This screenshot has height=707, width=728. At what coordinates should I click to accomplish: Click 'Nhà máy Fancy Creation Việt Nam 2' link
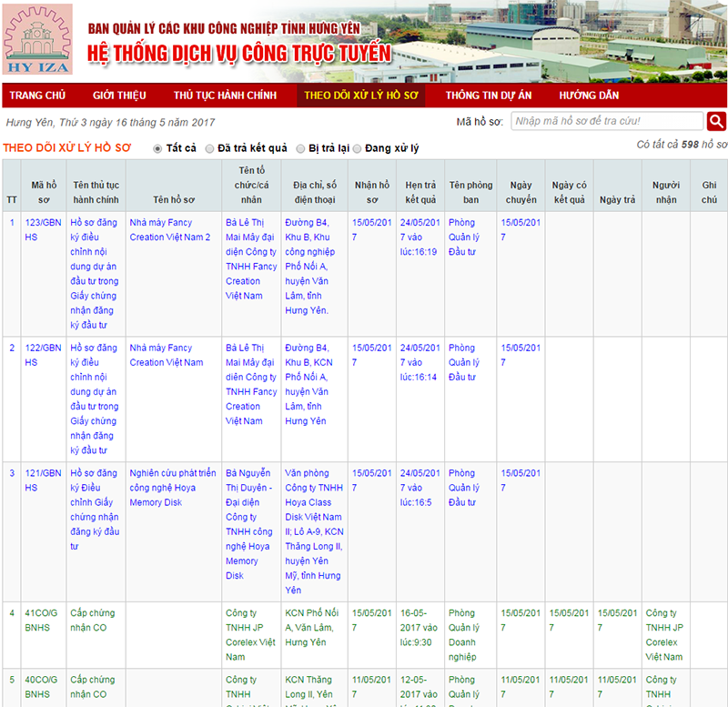(x=170, y=230)
